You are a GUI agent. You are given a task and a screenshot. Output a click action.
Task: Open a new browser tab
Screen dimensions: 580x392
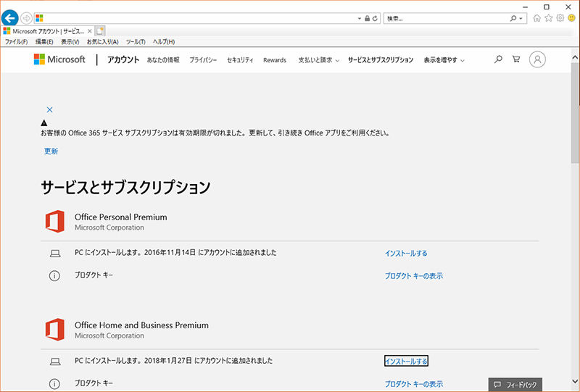[100, 31]
